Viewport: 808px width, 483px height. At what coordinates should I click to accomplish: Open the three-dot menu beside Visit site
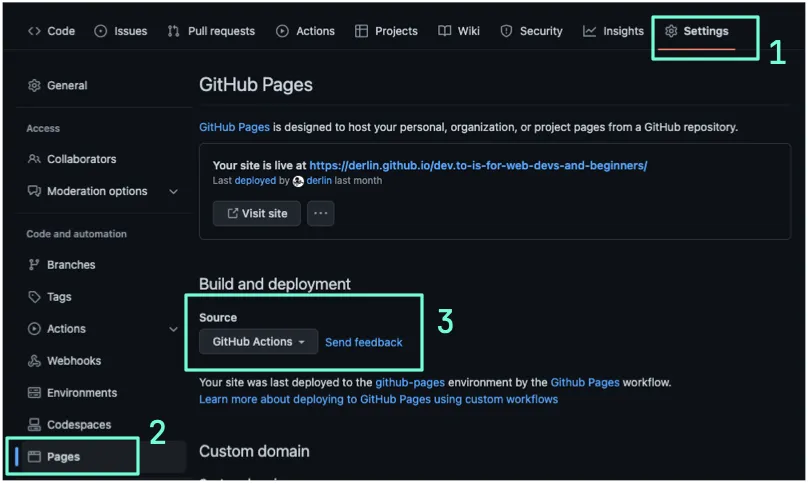[320, 213]
